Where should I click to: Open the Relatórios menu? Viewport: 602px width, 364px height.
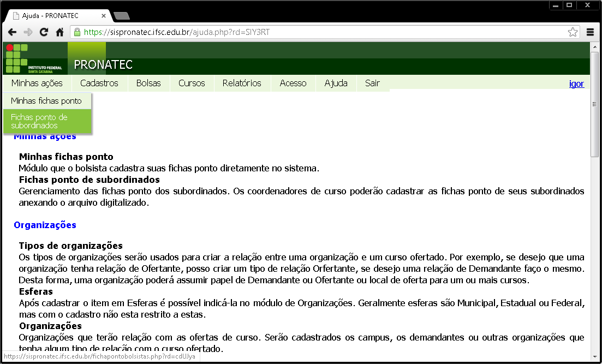tap(242, 83)
